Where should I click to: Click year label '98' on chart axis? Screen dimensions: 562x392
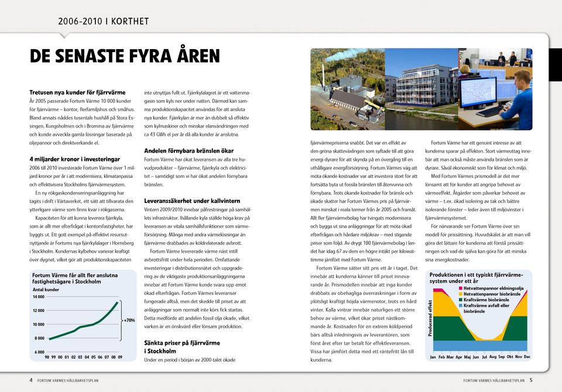[x=47, y=357]
